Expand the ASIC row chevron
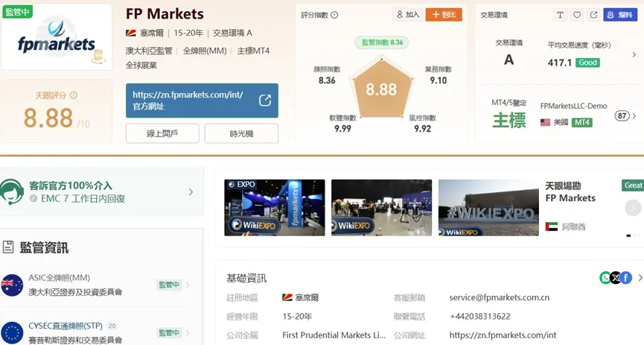The image size is (644, 345). (188, 285)
